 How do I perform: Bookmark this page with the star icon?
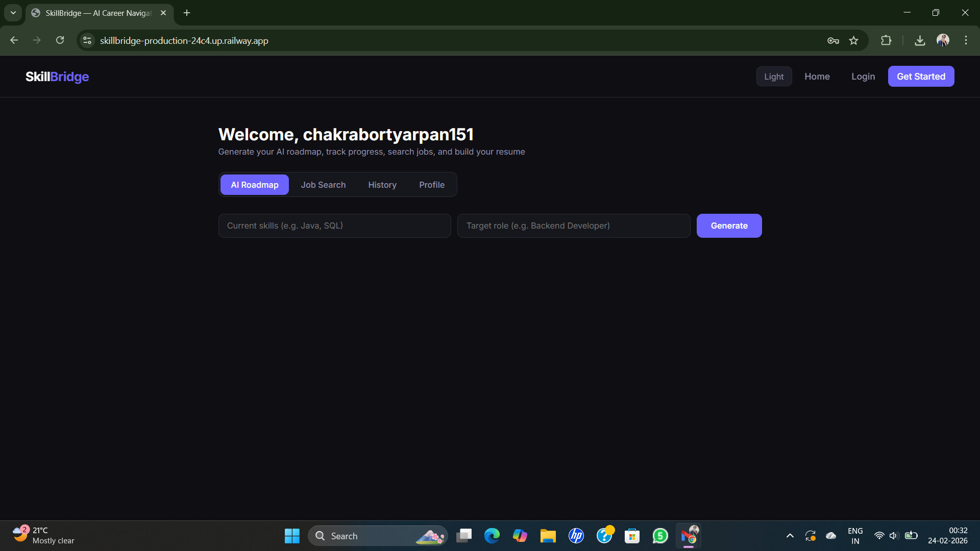[x=853, y=40]
